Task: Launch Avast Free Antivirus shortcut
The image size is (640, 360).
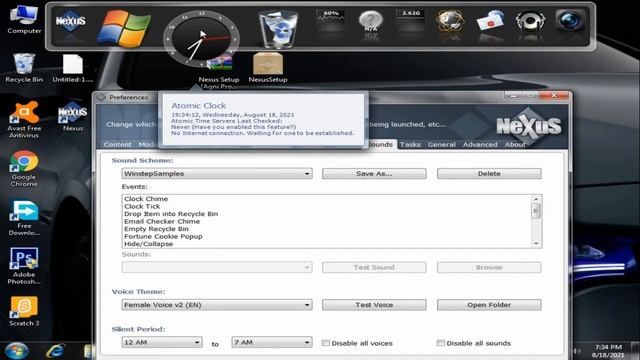Action: pos(24,120)
